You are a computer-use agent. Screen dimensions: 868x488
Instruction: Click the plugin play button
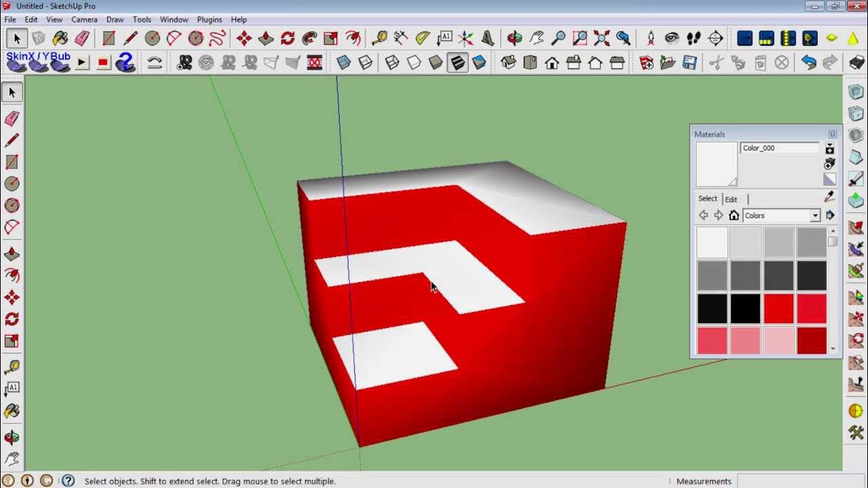tap(81, 63)
